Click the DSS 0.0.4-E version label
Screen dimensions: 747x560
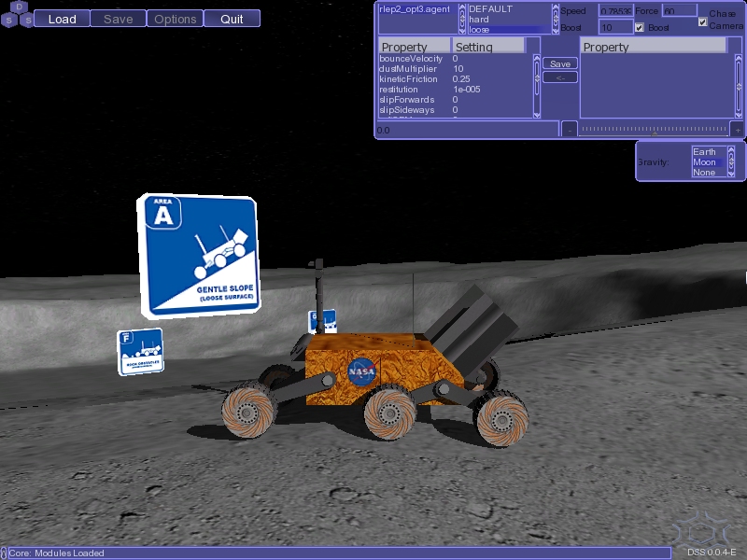712,553
